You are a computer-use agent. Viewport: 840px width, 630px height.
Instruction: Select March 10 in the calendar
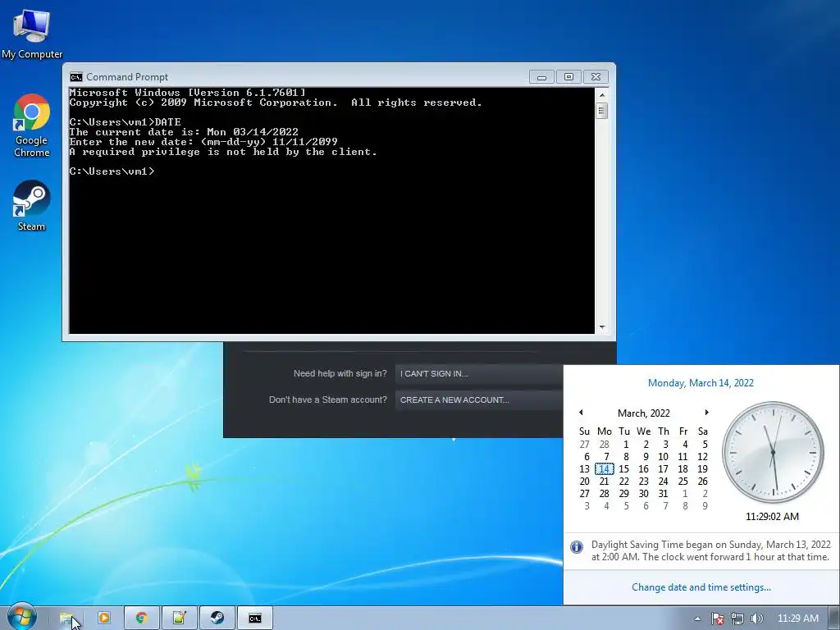(663, 456)
